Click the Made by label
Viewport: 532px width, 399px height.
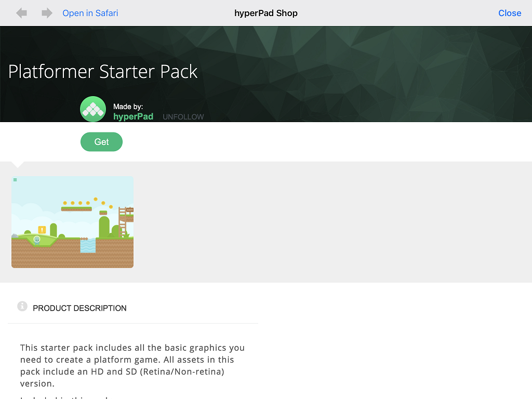pyautogui.click(x=128, y=107)
